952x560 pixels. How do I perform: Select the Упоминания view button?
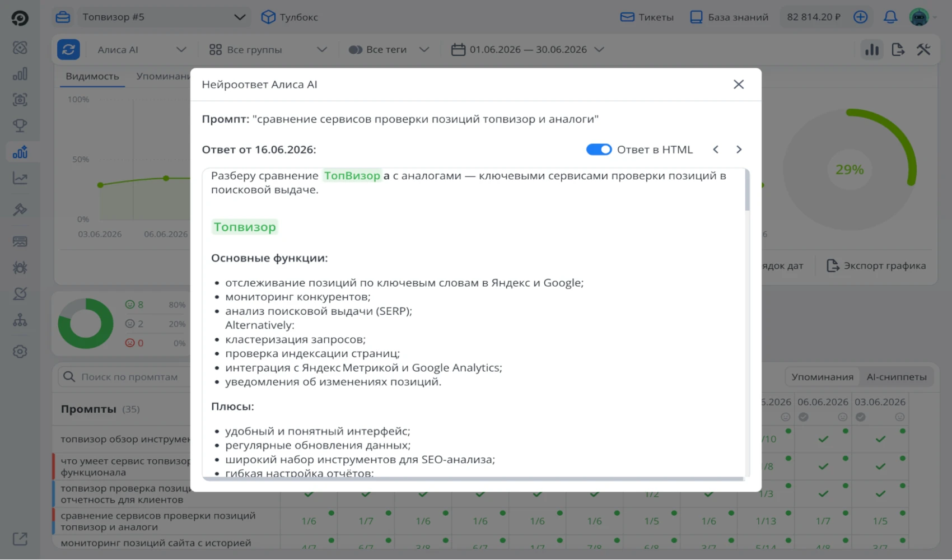(x=822, y=377)
